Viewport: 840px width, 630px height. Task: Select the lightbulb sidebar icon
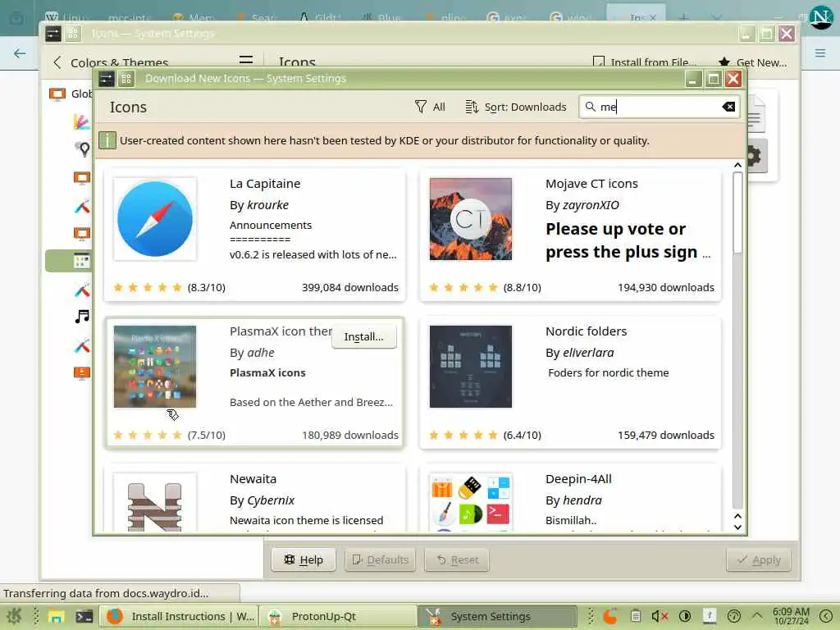[x=82, y=148]
